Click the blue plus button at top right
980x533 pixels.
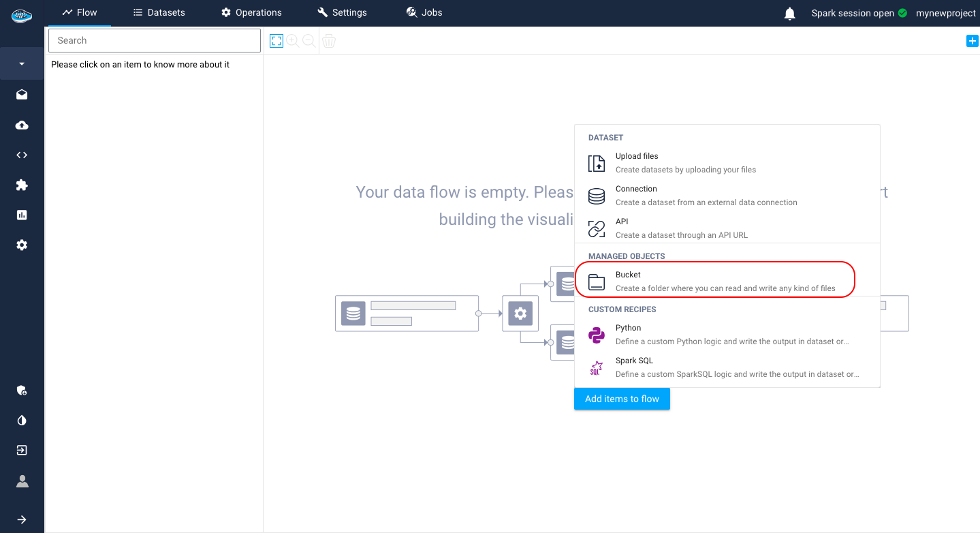click(x=972, y=42)
